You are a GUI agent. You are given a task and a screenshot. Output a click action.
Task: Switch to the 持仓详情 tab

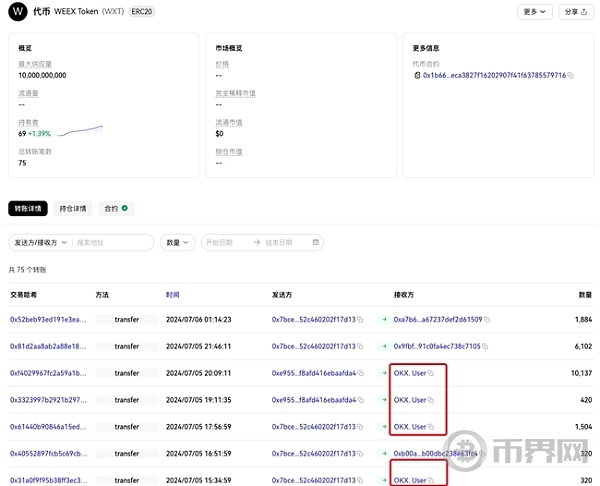tap(73, 209)
